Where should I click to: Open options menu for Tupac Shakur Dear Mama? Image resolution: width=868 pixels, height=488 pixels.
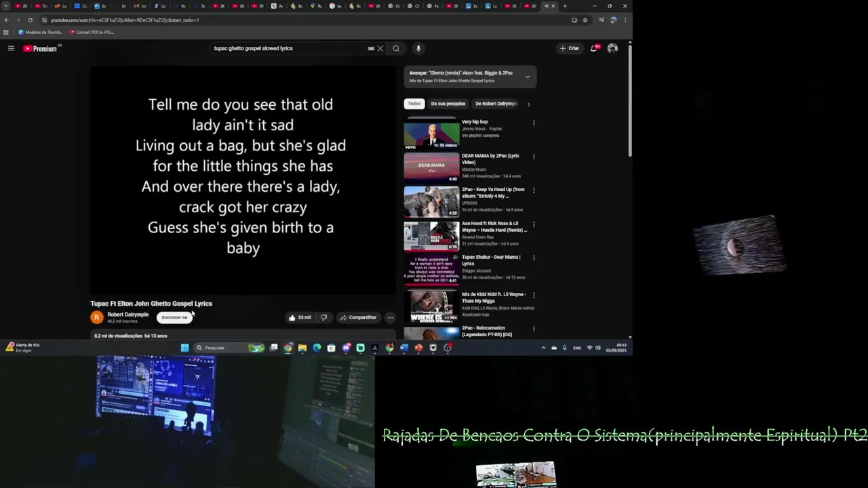534,258
